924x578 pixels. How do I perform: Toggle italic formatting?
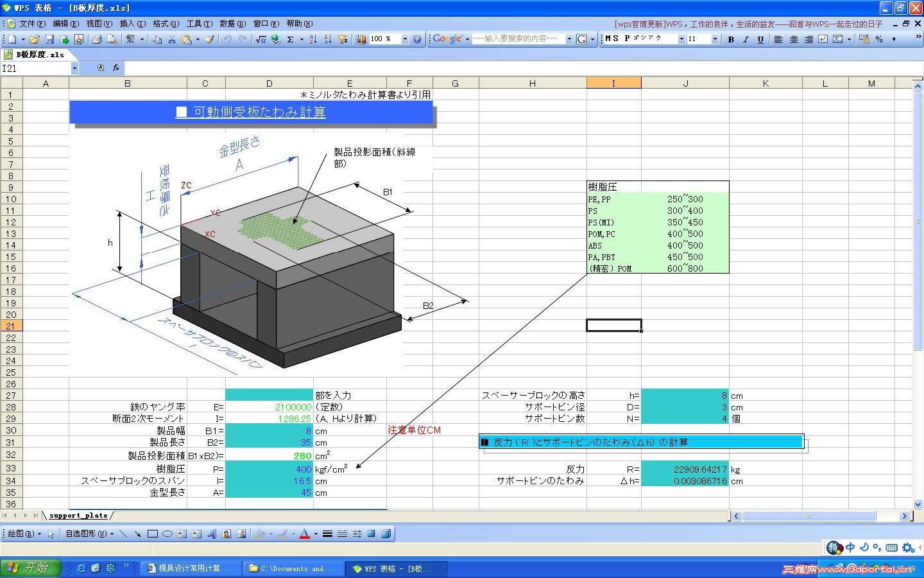coord(746,39)
